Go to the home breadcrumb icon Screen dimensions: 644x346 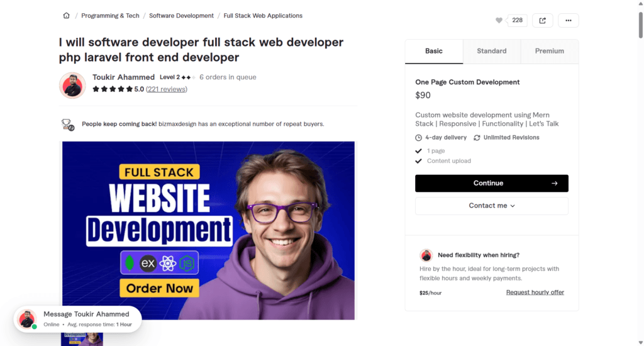pyautogui.click(x=66, y=16)
